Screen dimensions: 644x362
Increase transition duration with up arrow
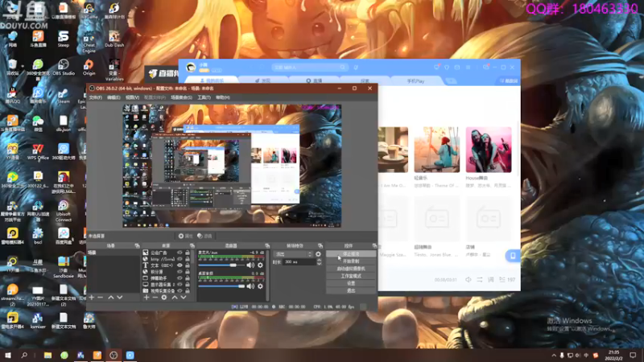tap(319, 260)
